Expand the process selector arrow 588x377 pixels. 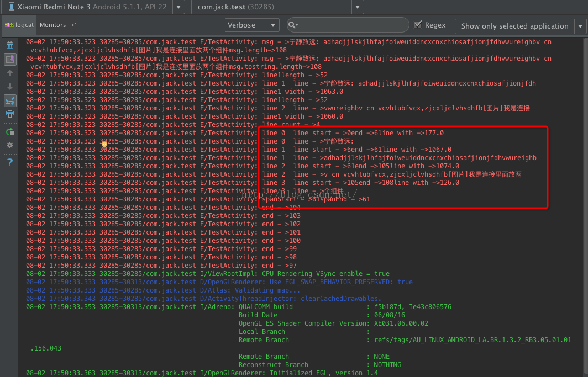358,7
